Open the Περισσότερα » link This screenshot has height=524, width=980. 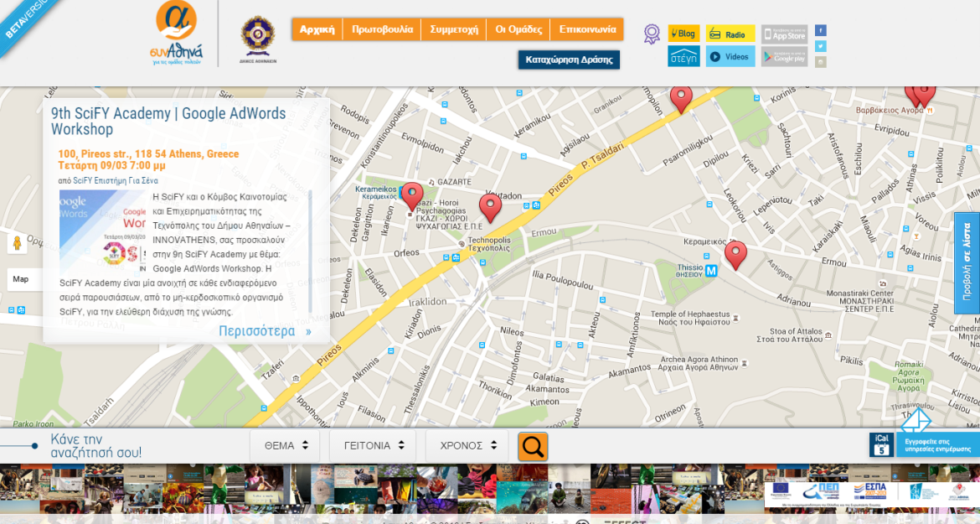point(265,331)
